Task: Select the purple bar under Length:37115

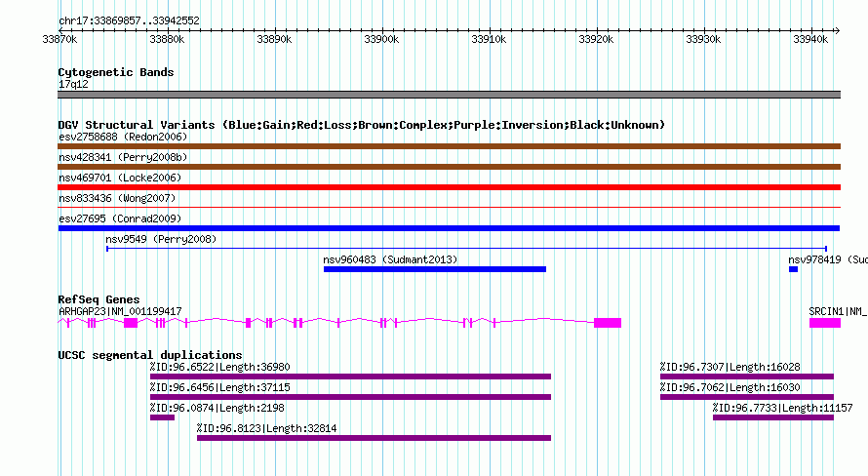Action: pyautogui.click(x=350, y=397)
